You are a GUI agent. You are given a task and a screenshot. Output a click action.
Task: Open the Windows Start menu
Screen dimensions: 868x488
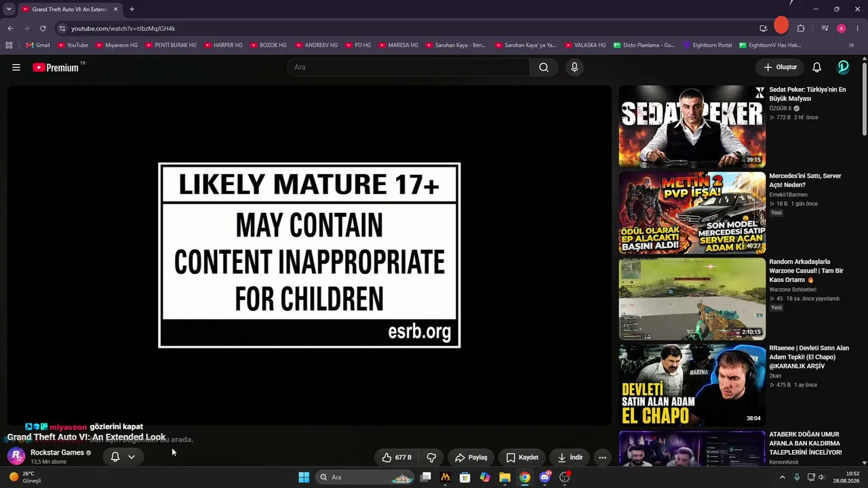(304, 477)
